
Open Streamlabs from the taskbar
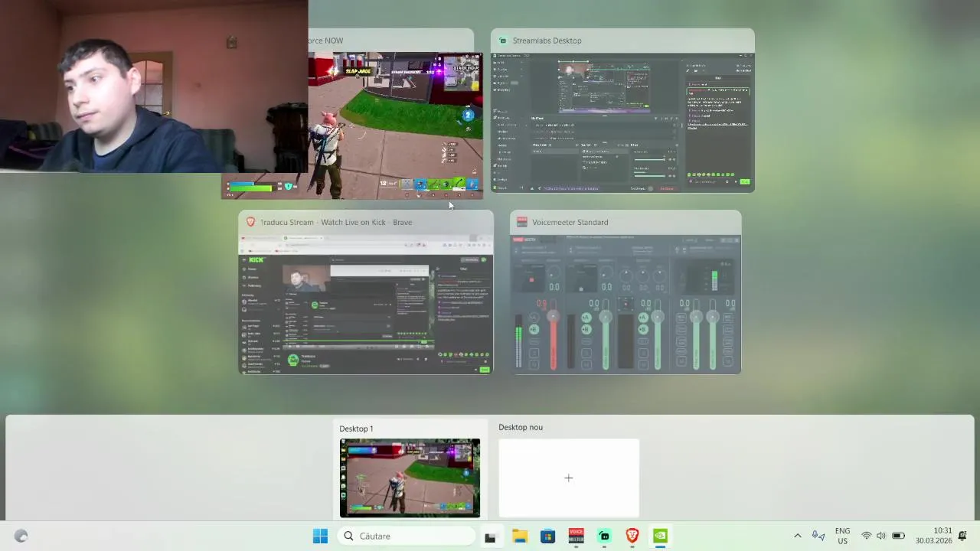click(x=604, y=536)
